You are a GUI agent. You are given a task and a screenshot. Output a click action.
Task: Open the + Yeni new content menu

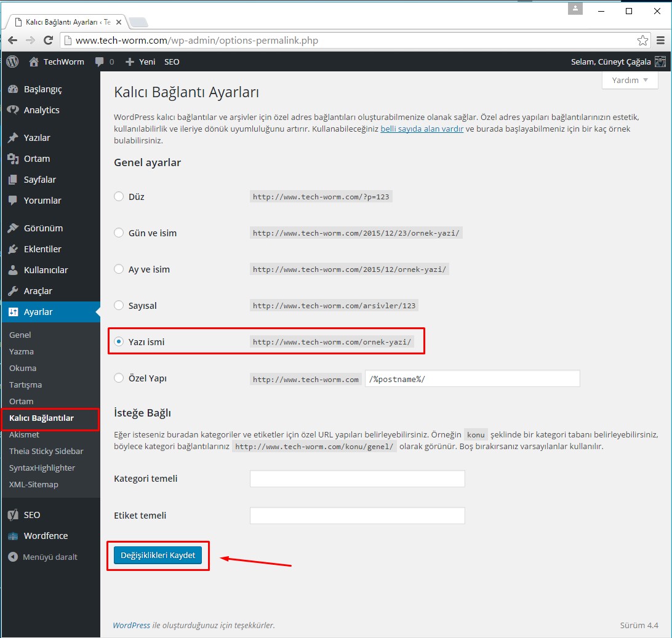pyautogui.click(x=140, y=62)
